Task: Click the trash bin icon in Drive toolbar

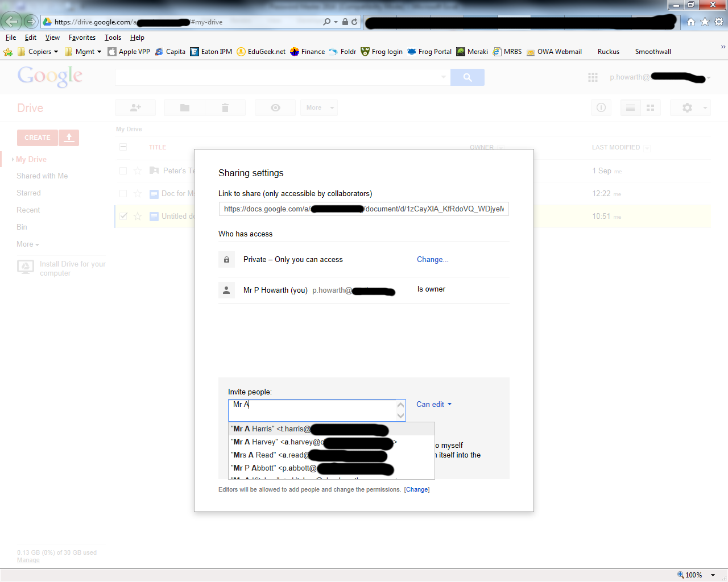Action: coord(225,107)
